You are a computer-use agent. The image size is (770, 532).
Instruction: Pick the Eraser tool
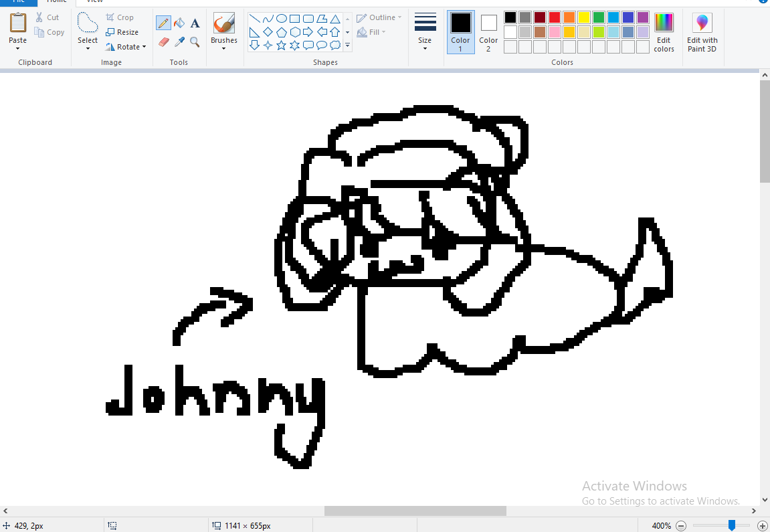coord(163,41)
